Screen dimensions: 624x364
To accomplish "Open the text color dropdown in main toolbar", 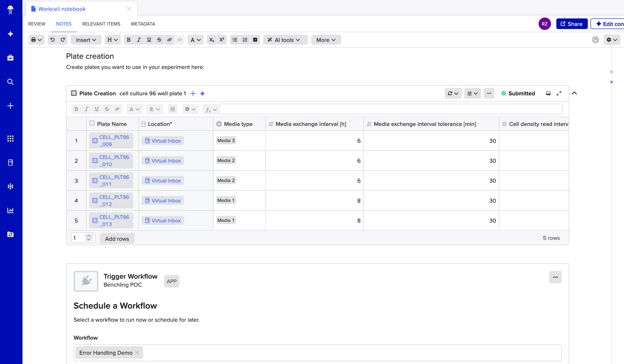I will (x=195, y=40).
